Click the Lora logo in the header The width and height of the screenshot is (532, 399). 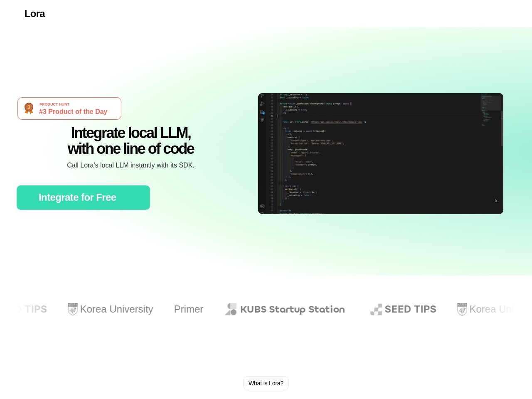tap(34, 14)
